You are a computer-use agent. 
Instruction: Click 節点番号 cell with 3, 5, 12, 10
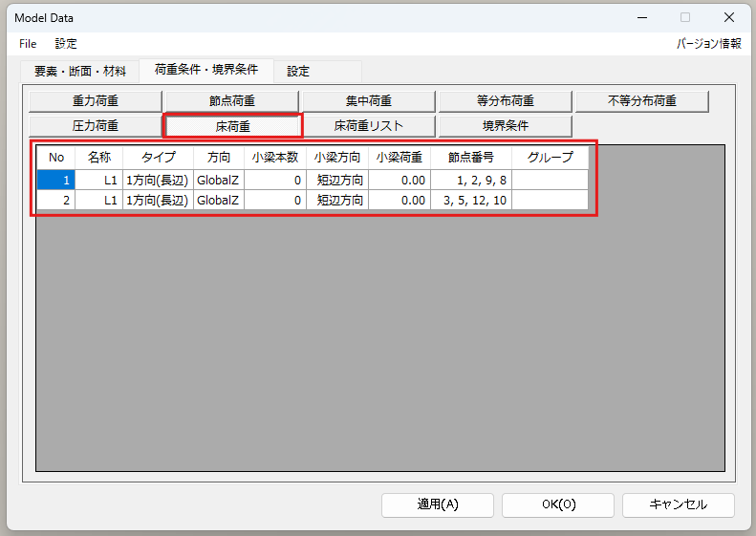tap(470, 200)
